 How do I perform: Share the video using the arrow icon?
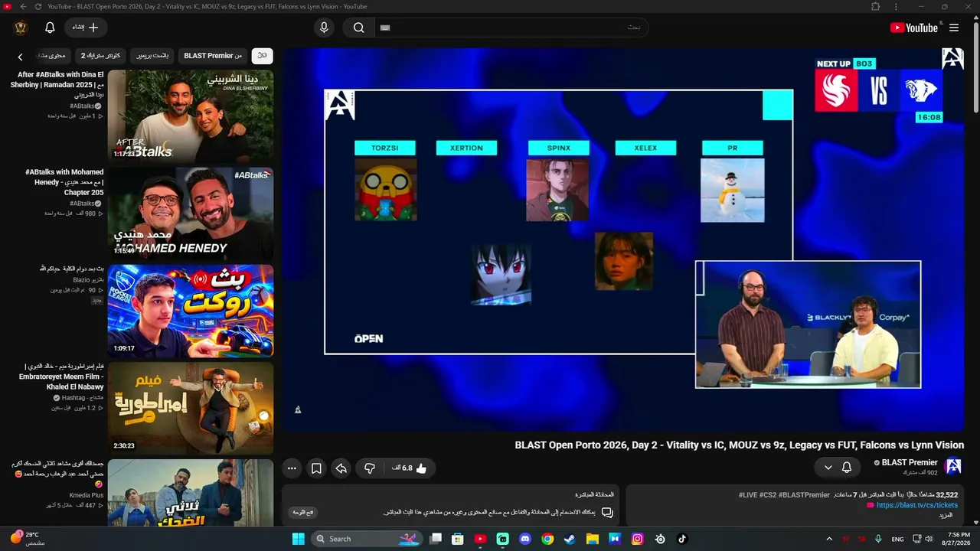(x=341, y=468)
